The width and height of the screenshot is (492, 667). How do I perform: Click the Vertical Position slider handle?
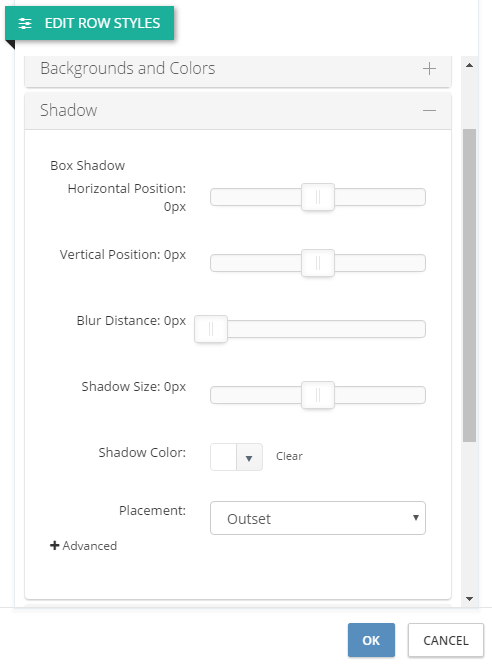click(x=318, y=263)
